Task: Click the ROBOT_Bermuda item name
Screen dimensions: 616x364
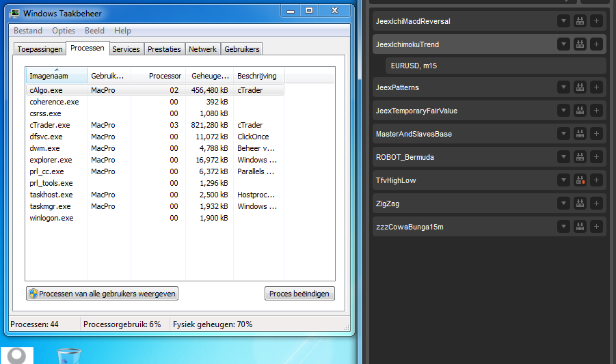Action: tap(405, 157)
